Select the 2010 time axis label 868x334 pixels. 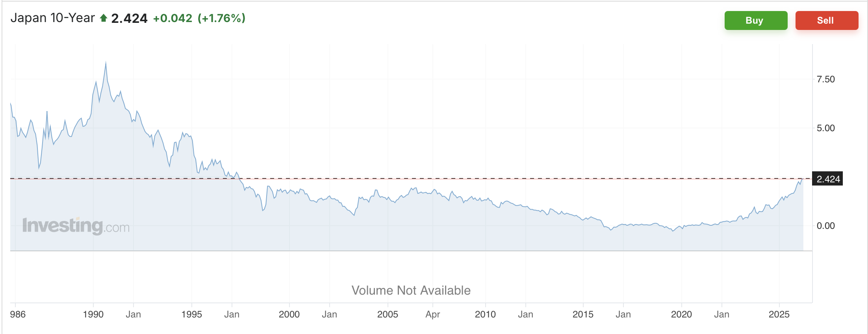(x=485, y=314)
